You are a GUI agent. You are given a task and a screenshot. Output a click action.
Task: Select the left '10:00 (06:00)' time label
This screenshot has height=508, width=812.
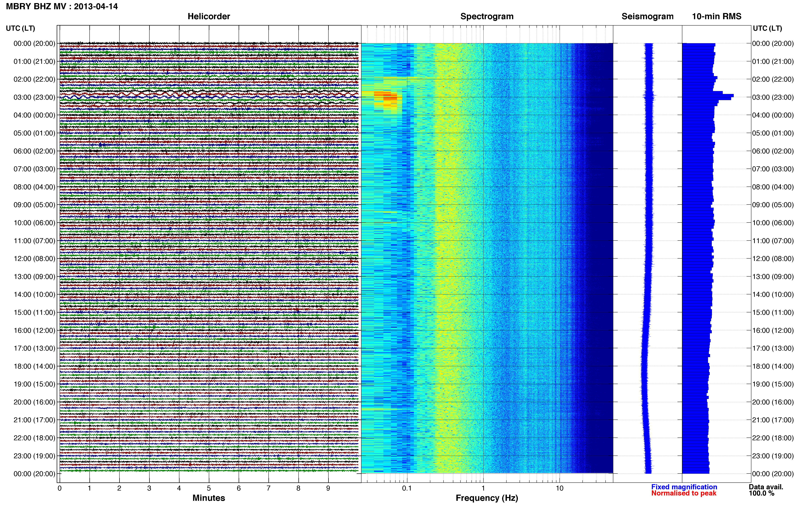(x=34, y=223)
